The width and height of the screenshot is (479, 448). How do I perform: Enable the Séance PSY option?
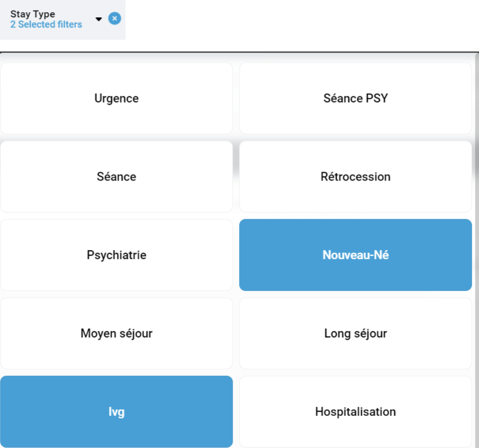[x=356, y=98]
